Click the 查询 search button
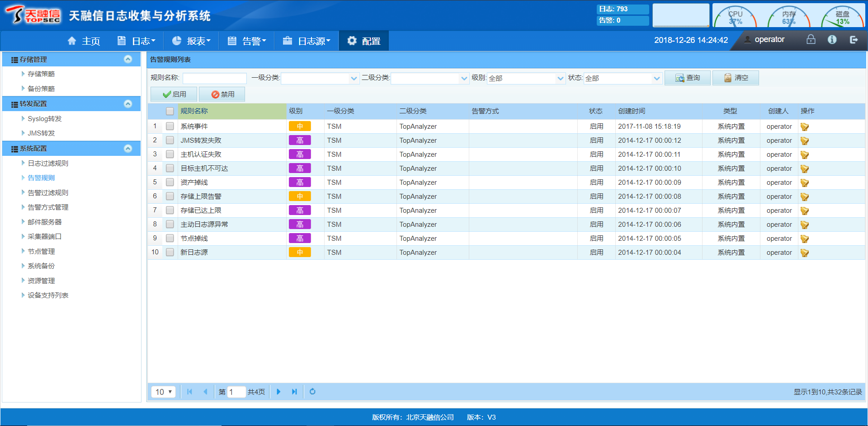The height and width of the screenshot is (426, 868). click(x=688, y=78)
